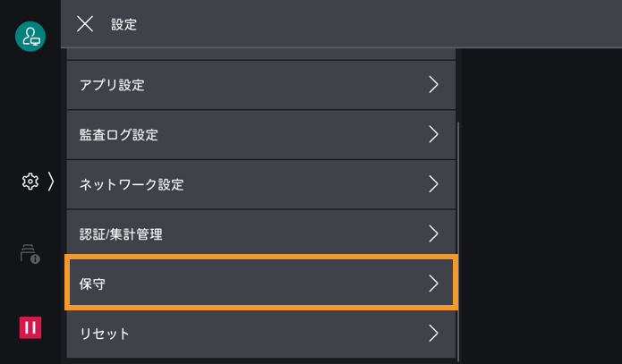This screenshot has height=364, width=622.
Task: Click the gear settings icon in sidebar
Action: 30,182
